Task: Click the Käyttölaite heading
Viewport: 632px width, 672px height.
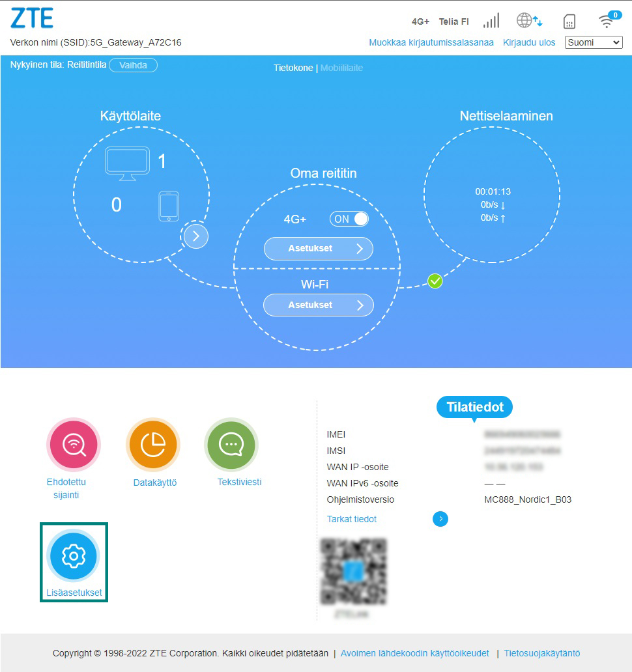Action: pyautogui.click(x=130, y=116)
